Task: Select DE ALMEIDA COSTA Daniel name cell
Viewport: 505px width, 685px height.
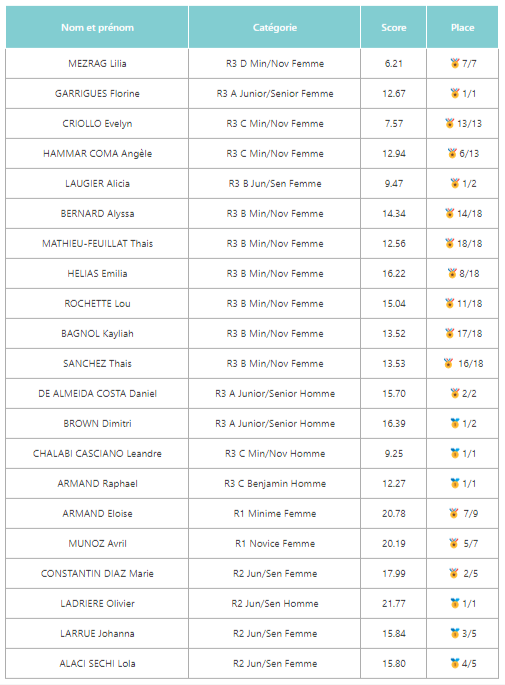Action: pos(97,394)
